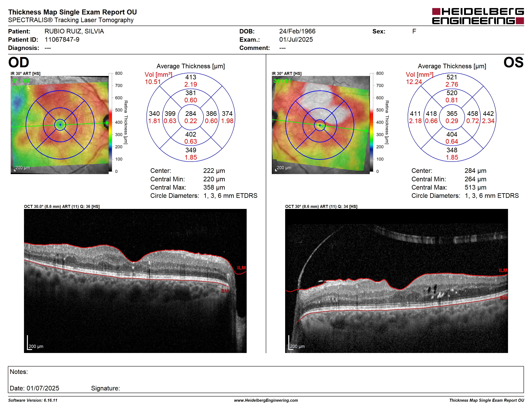Select OS outer superior volume '2.76'

[452, 84]
